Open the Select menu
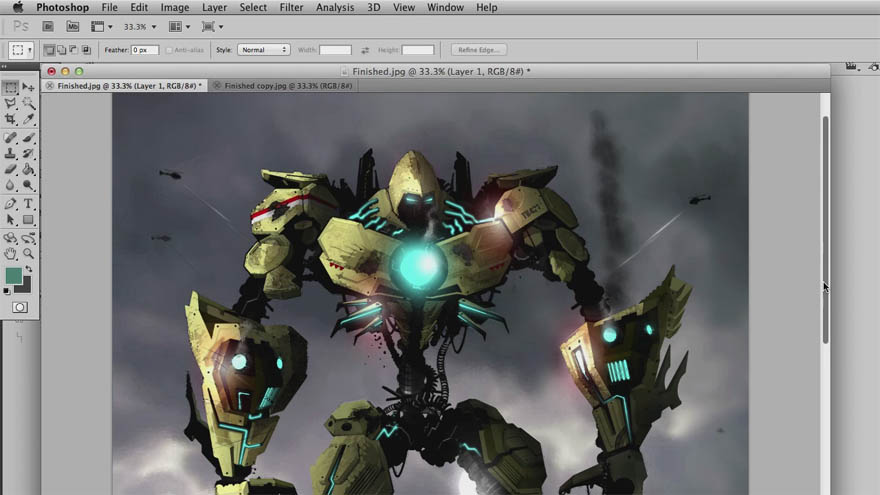 (253, 7)
